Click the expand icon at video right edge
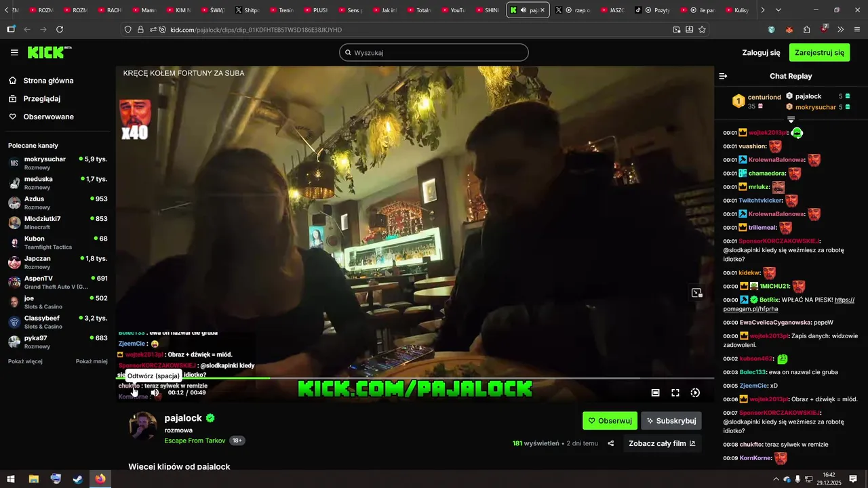The height and width of the screenshot is (488, 868). coord(696,293)
